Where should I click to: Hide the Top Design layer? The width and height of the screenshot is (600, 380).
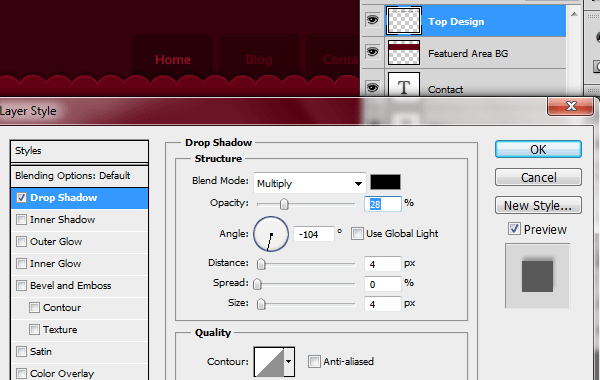coord(372,20)
